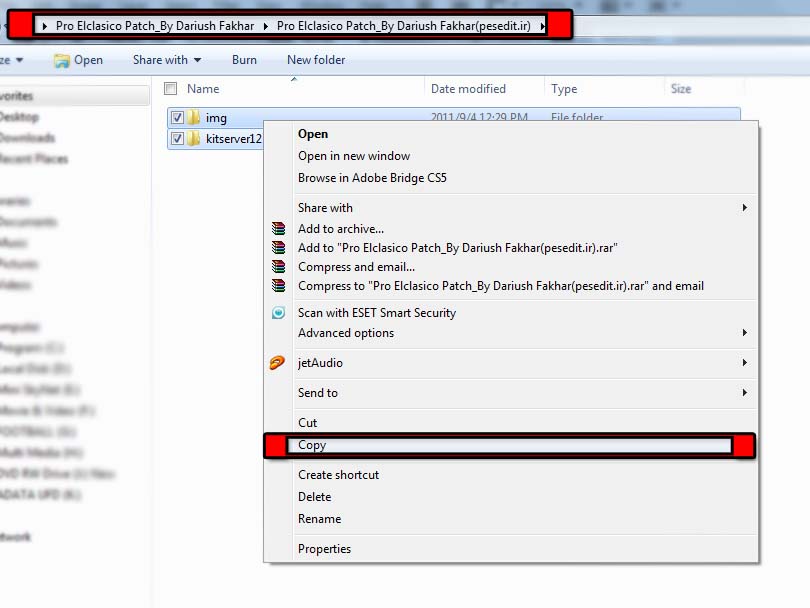Click the folder icon next to Open in toolbar
The width and height of the screenshot is (810, 608).
click(61, 60)
